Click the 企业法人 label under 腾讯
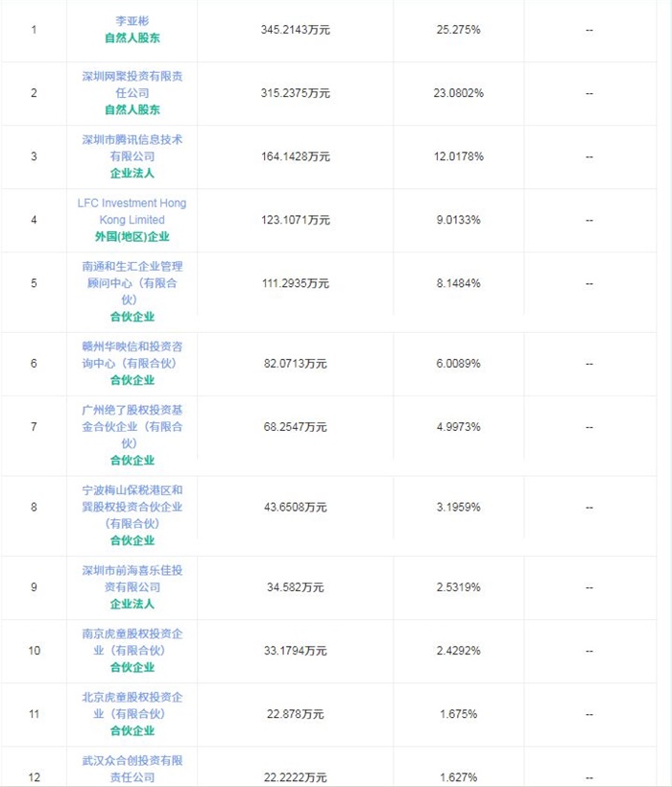Screen dimensions: 672x787 [132, 174]
